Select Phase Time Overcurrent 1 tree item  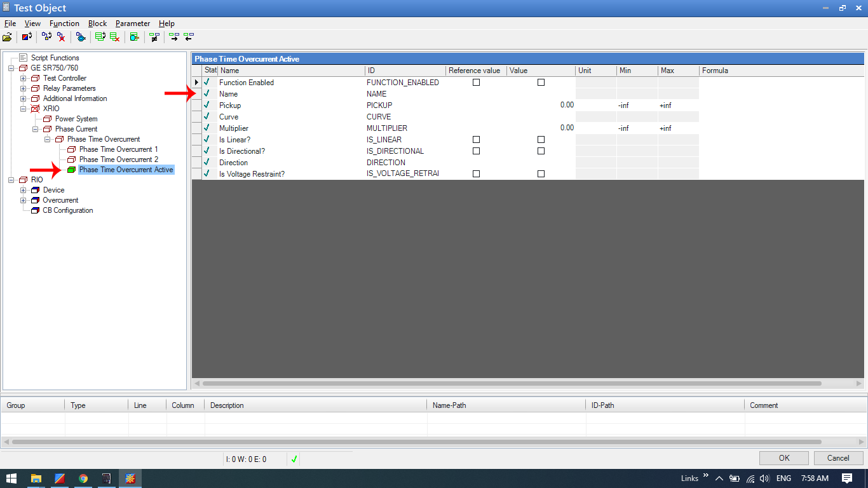(118, 149)
